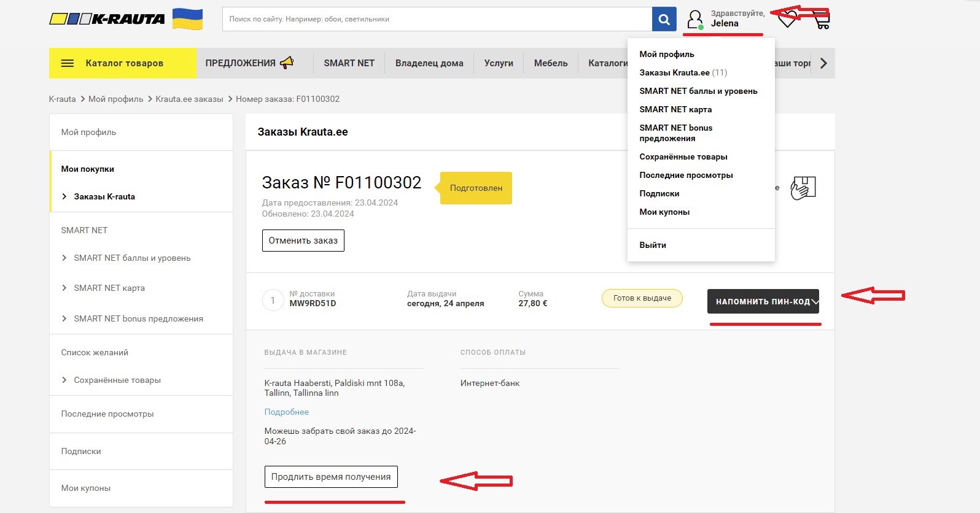Open sidebar SMART NET баллы и уровень
The height and width of the screenshot is (513, 980).
point(132,258)
